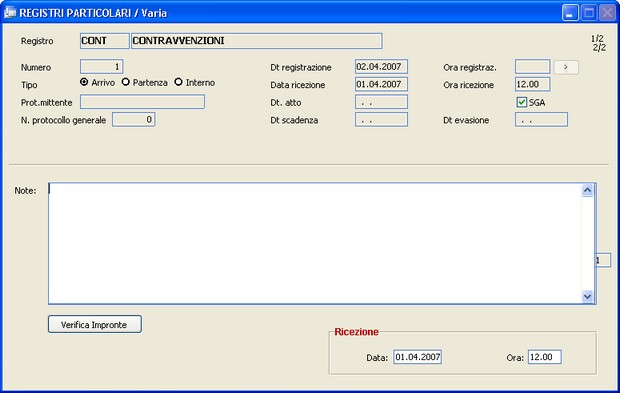Maximize the Registri Particolari window
The height and width of the screenshot is (393, 620).
(x=589, y=13)
